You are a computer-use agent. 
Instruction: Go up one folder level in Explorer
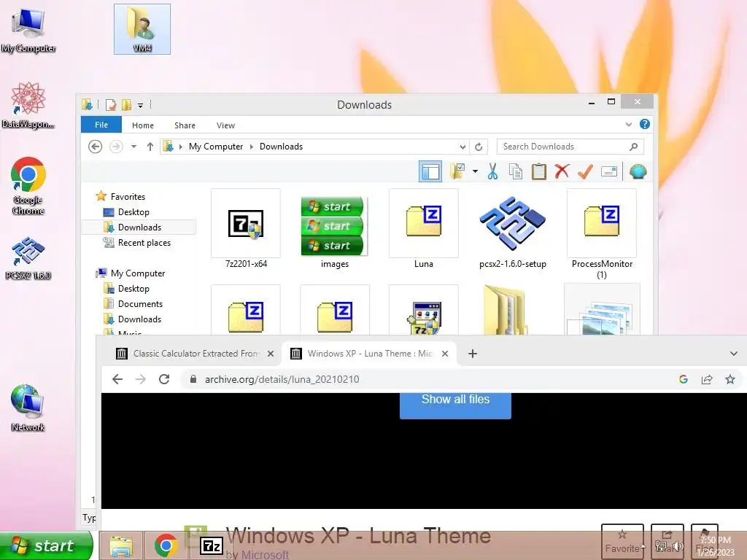[150, 147]
